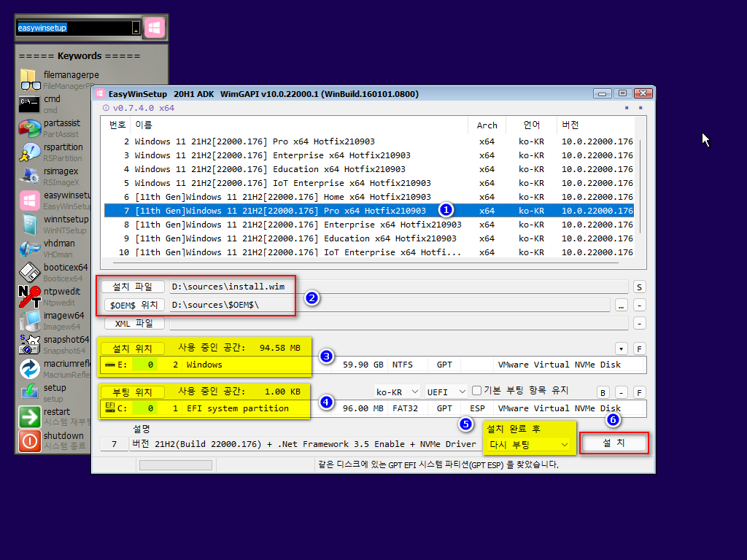Open ko-KR boot language dropdown
The height and width of the screenshot is (560, 747).
(x=397, y=392)
